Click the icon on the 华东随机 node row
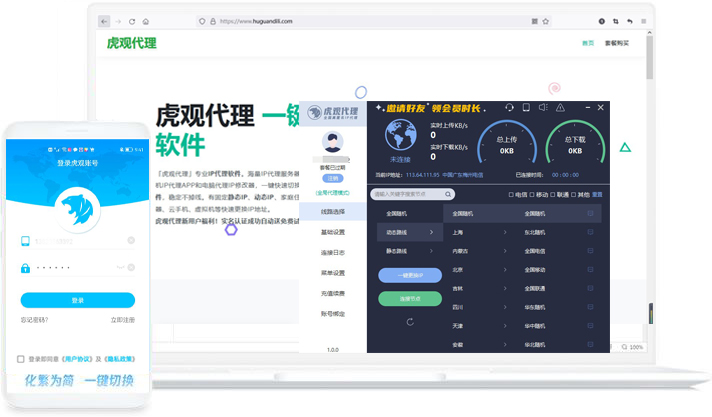Screen dimensions: 712x417 click(x=590, y=307)
